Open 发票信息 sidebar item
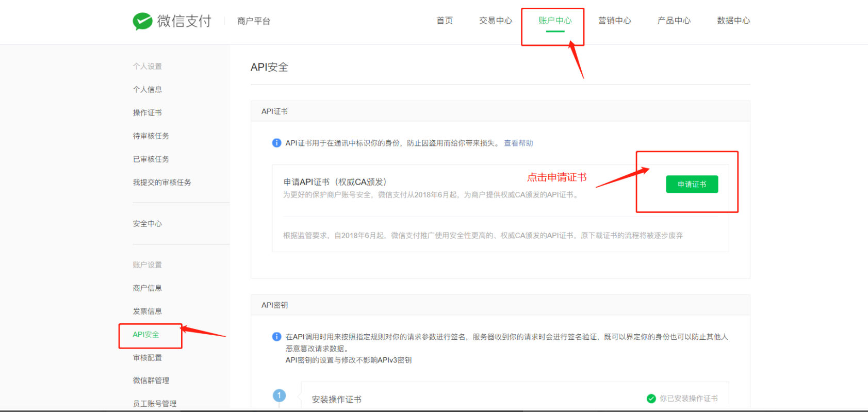Screen dimensions: 868x412 coord(148,311)
